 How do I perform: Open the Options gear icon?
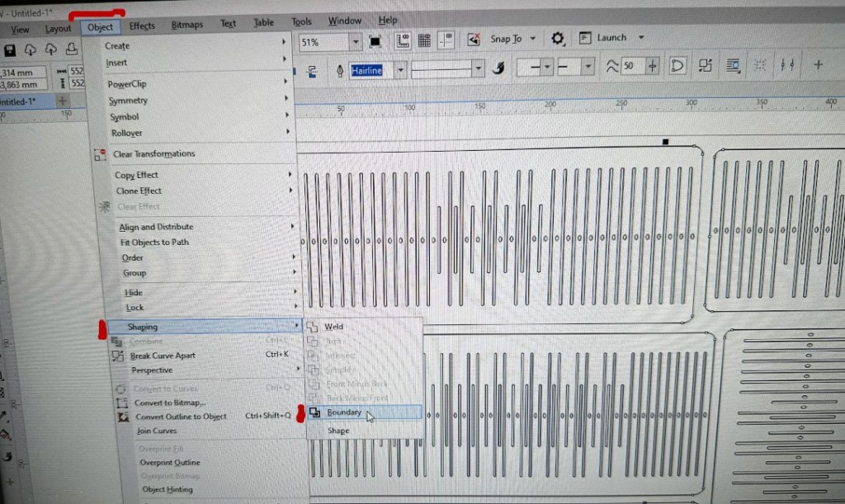coord(558,39)
